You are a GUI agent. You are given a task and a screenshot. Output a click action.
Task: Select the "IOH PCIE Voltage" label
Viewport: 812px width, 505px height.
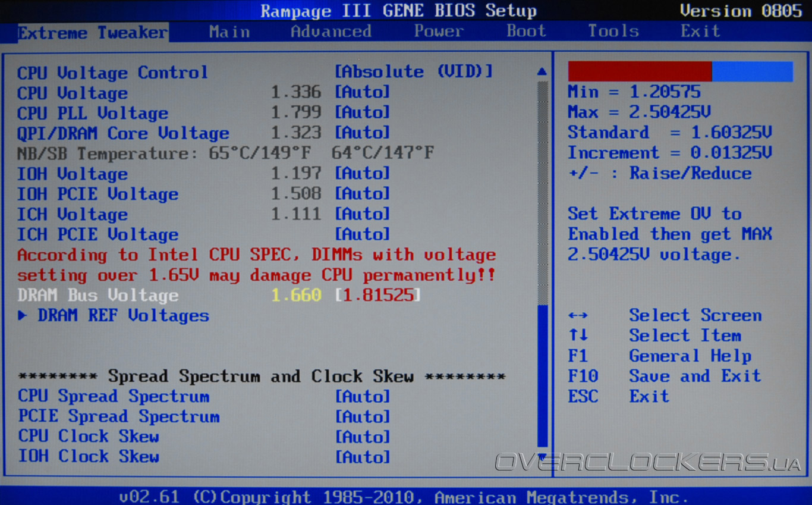pyautogui.click(x=98, y=194)
